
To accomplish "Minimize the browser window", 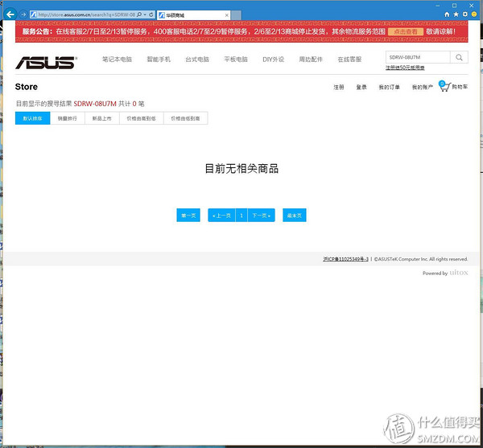I will point(438,6).
